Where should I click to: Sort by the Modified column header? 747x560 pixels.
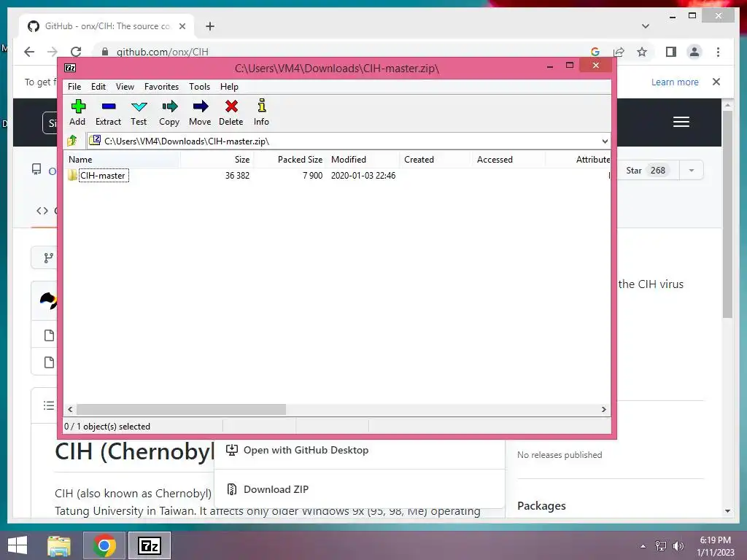tap(363, 160)
